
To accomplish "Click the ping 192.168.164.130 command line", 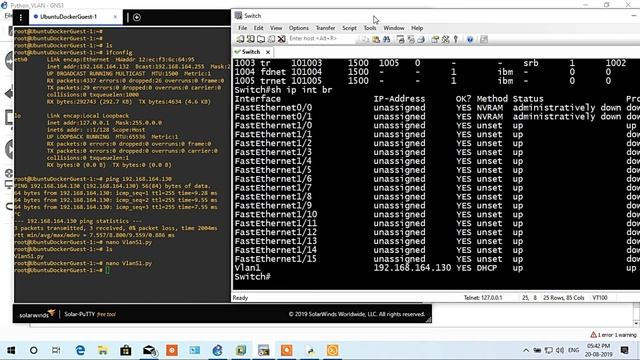I will coord(139,179).
